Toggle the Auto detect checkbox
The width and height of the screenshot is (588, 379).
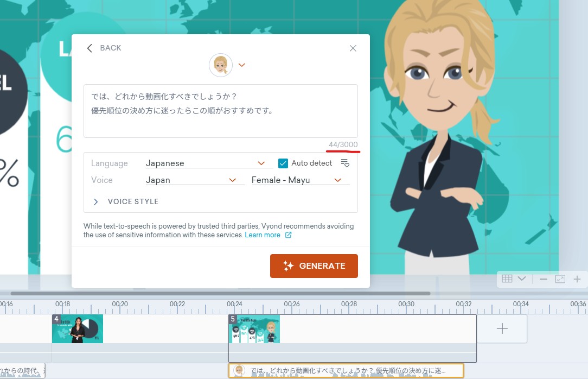283,163
